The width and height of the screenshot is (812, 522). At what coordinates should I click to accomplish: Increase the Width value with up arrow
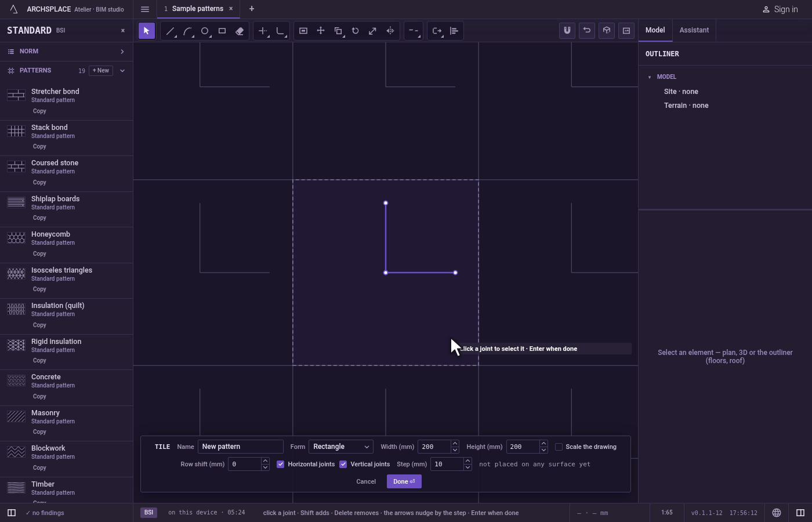click(x=455, y=444)
